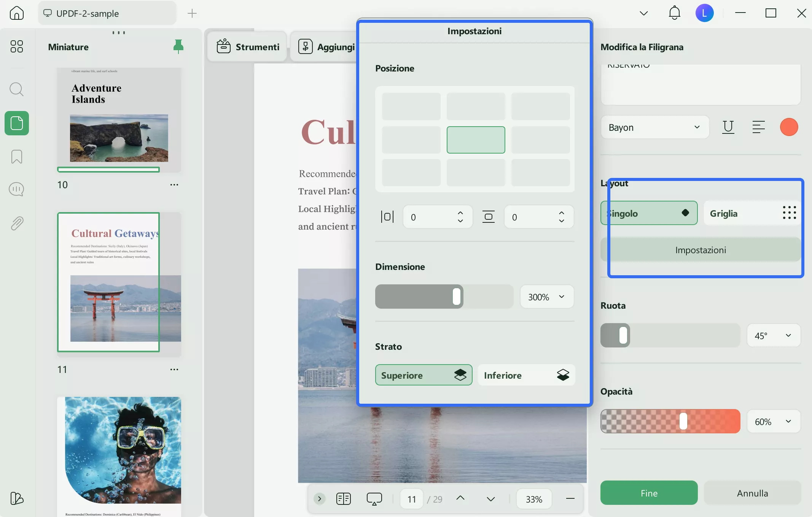
Task: Switch to the UPDF-2-sample tab
Action: tap(107, 13)
